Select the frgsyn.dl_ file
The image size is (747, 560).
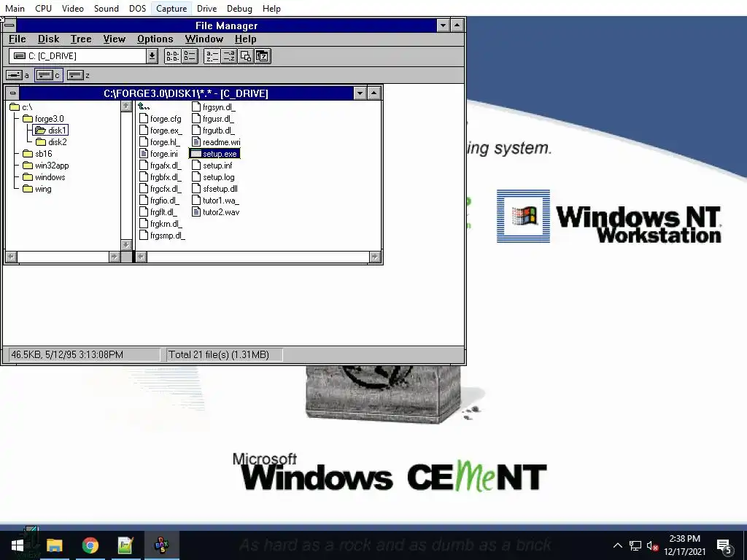point(214,107)
